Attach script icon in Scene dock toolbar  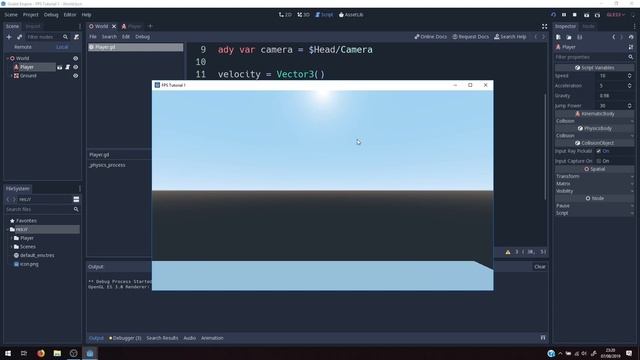click(x=76, y=37)
